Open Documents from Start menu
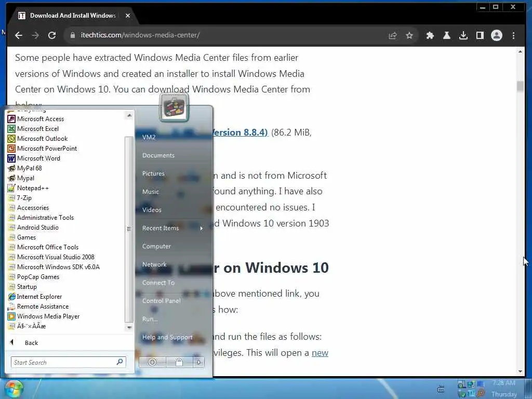This screenshot has height=399, width=532. tap(158, 155)
